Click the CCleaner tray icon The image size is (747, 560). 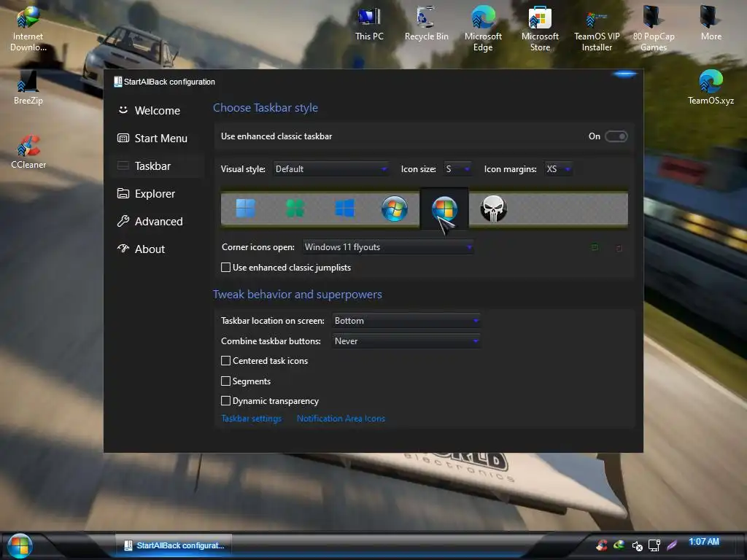pos(602,545)
